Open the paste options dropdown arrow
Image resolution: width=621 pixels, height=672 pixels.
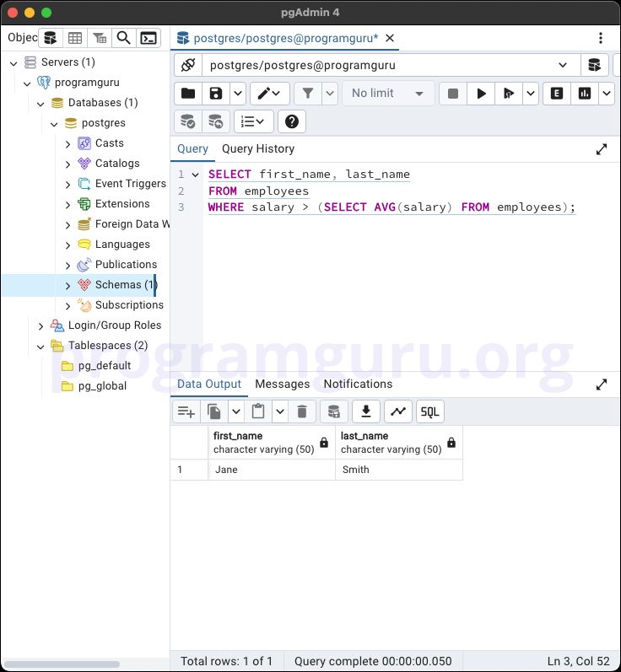click(280, 411)
